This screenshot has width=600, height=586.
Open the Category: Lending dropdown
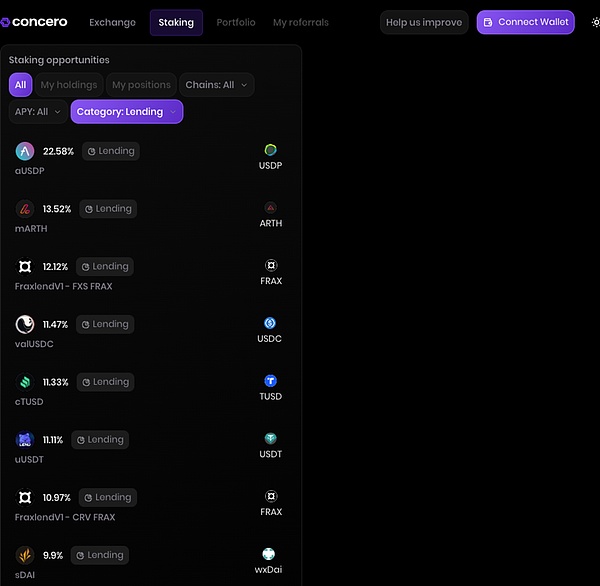point(126,112)
